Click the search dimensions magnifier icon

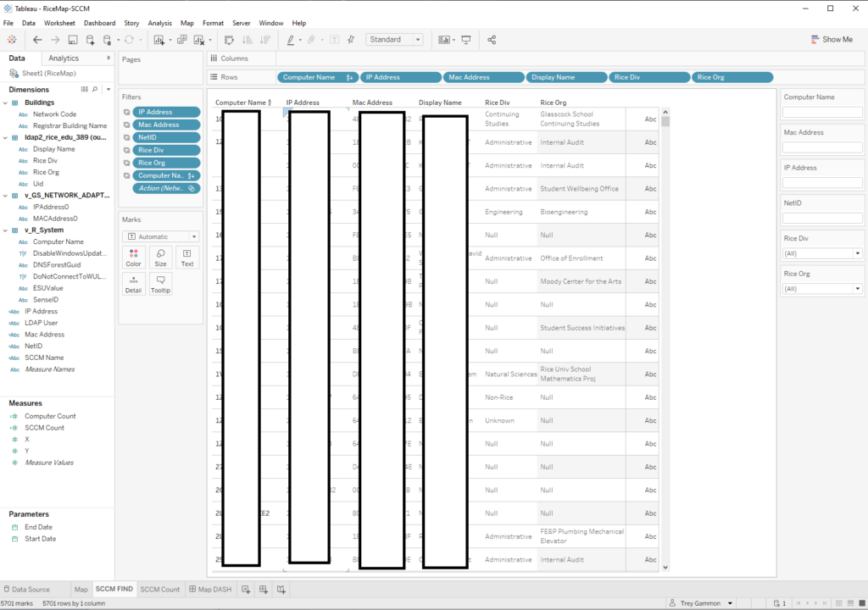95,89
